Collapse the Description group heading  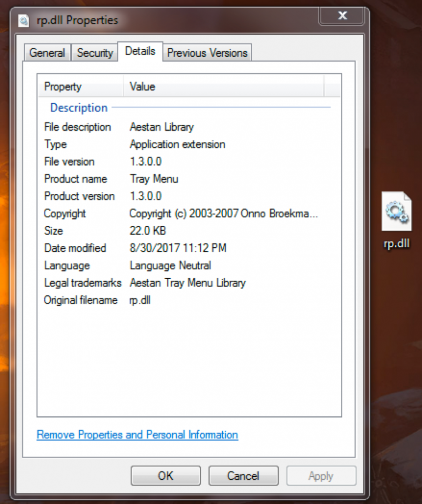tap(79, 107)
